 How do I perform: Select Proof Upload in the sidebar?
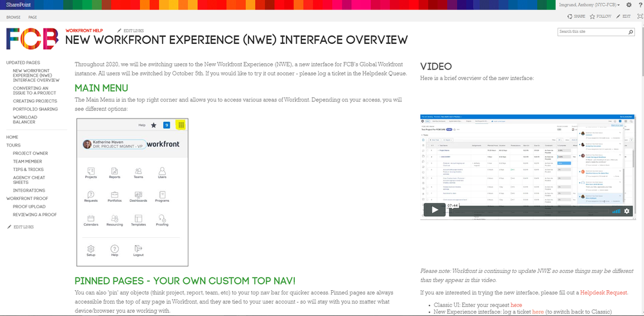(x=29, y=206)
